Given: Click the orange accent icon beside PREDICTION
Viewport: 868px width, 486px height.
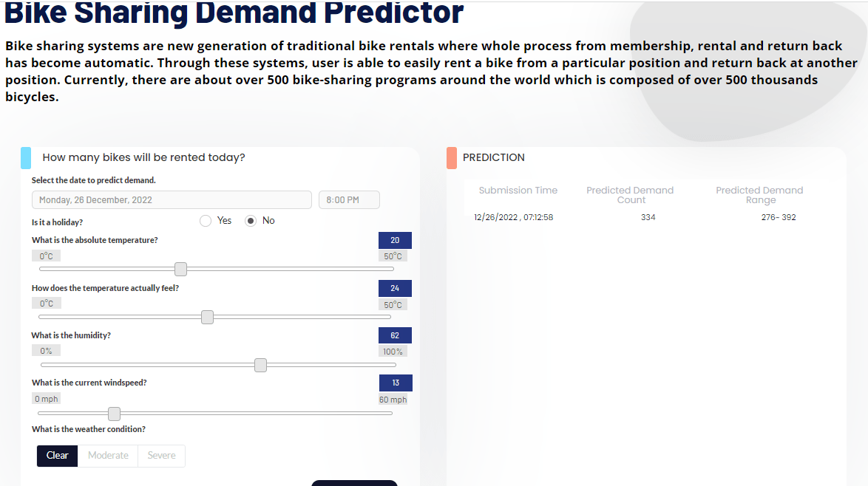Looking at the screenshot, I should (x=450, y=157).
